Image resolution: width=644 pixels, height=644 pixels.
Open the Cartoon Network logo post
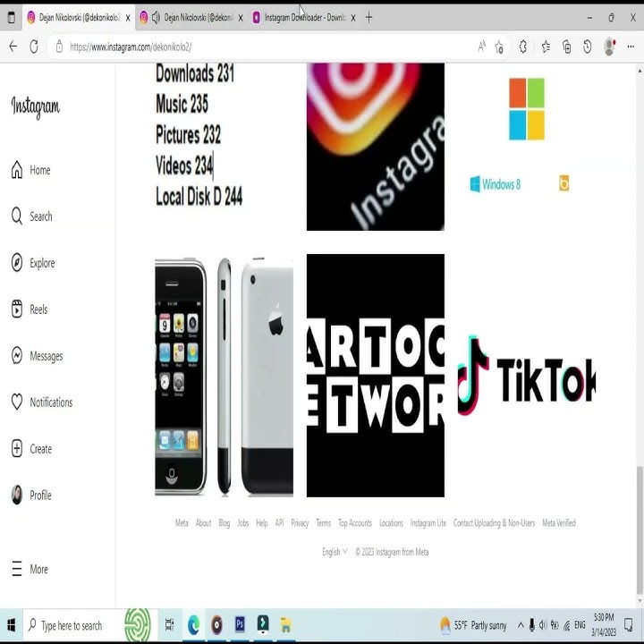(x=376, y=376)
